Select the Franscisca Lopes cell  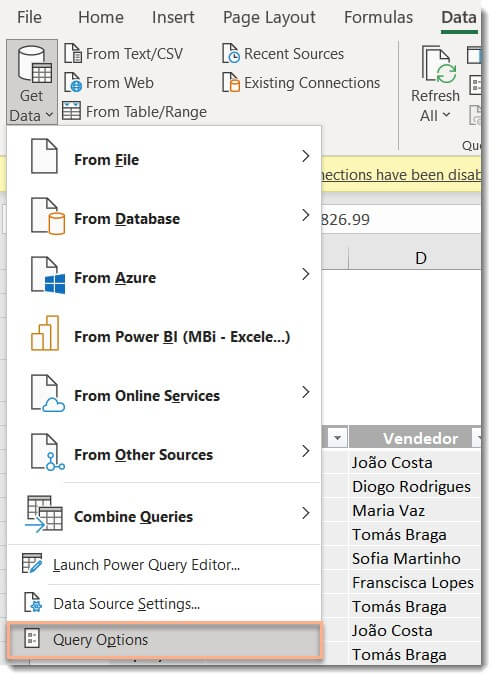415,582
